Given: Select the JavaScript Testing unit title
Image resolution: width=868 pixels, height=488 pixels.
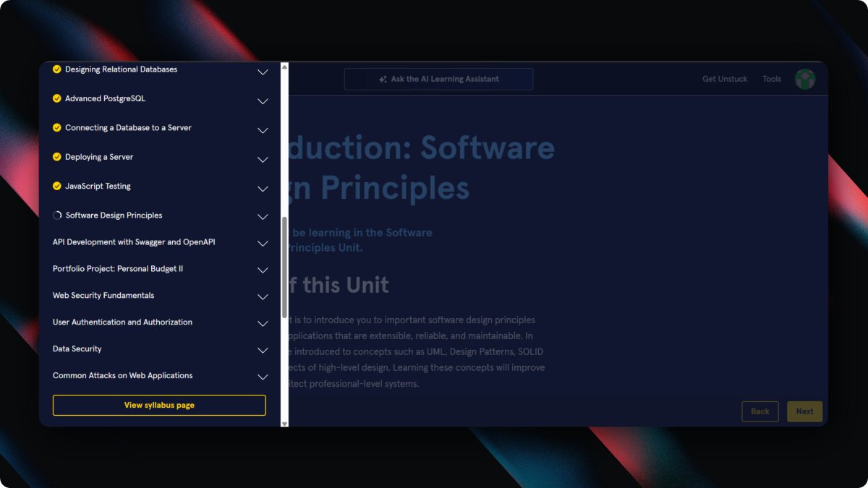Looking at the screenshot, I should (98, 186).
